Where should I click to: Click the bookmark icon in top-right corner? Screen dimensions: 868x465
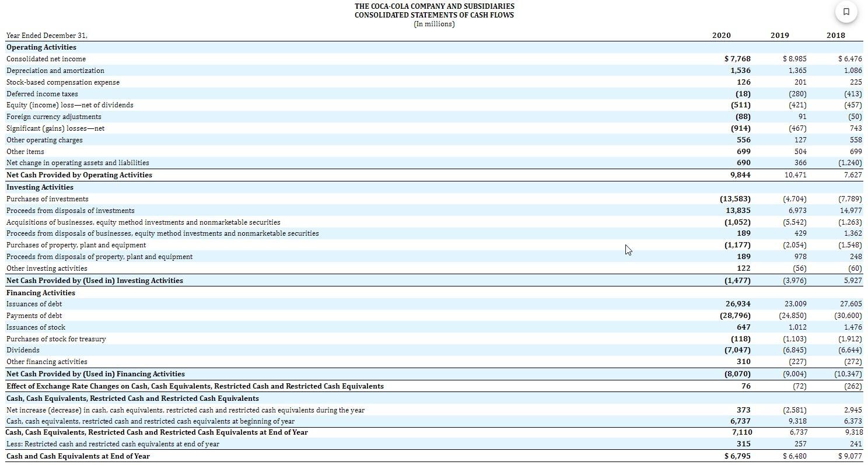(846, 11)
